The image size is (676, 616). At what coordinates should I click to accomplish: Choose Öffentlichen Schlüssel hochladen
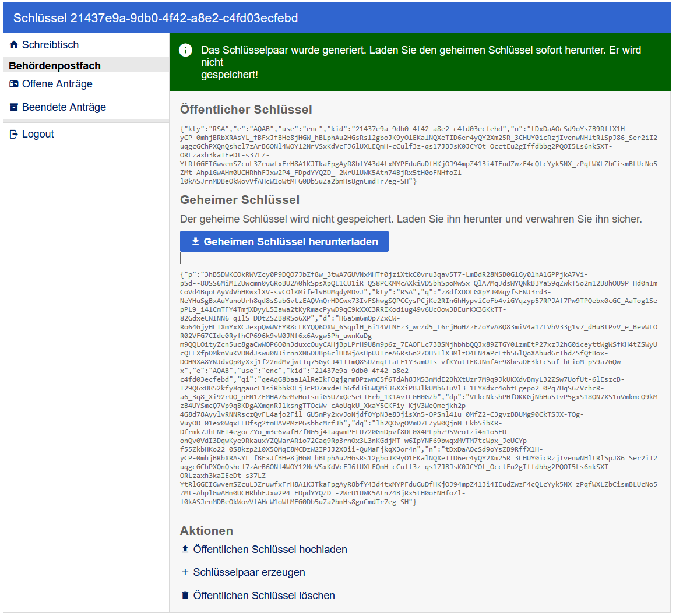tap(270, 550)
